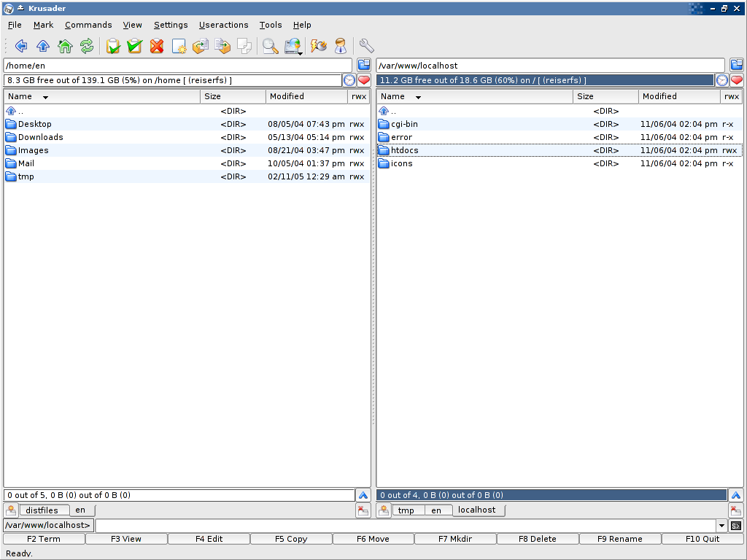
Task: Select the localhost tab
Action: click(478, 510)
